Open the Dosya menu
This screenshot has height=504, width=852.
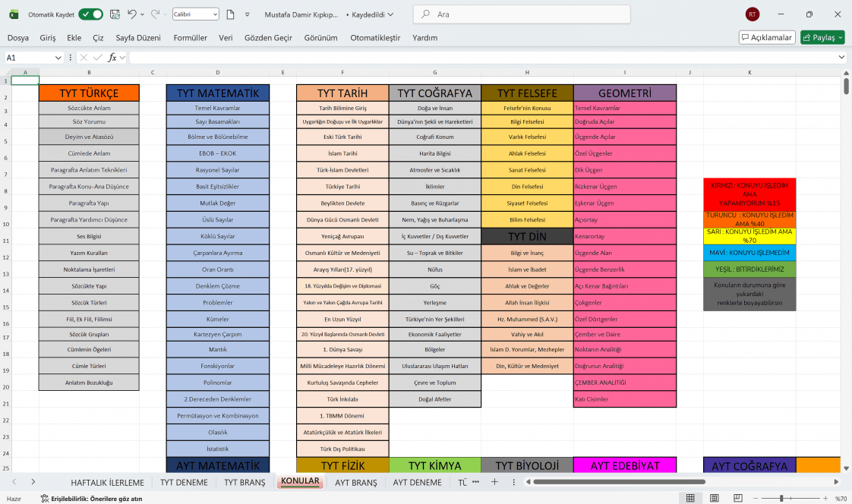18,37
